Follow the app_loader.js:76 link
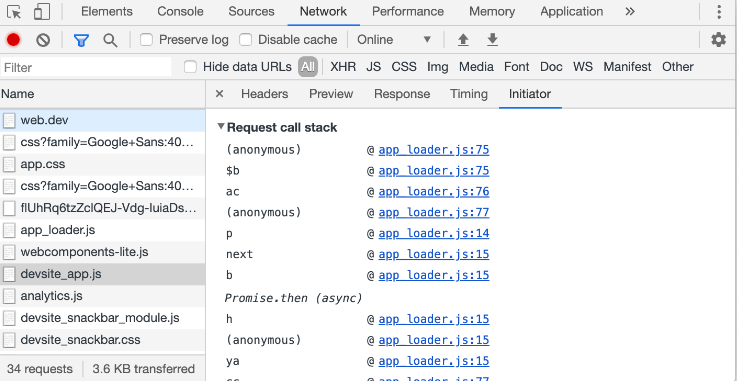 [x=434, y=192]
